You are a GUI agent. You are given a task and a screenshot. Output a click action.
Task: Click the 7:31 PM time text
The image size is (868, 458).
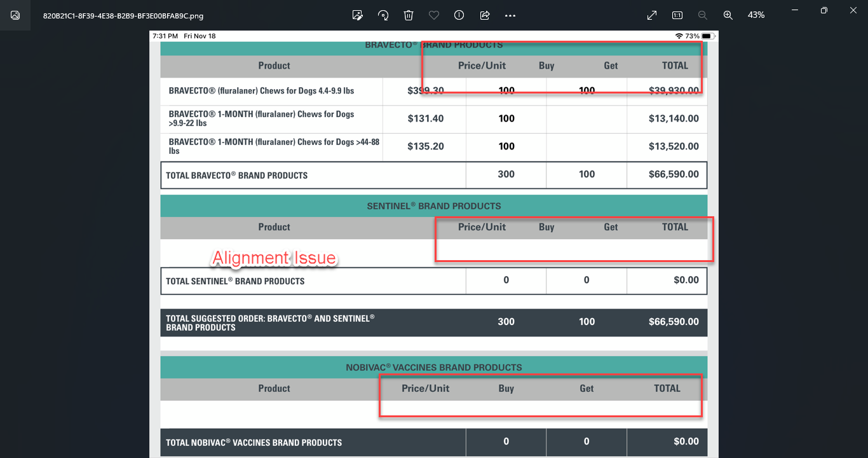tap(165, 36)
